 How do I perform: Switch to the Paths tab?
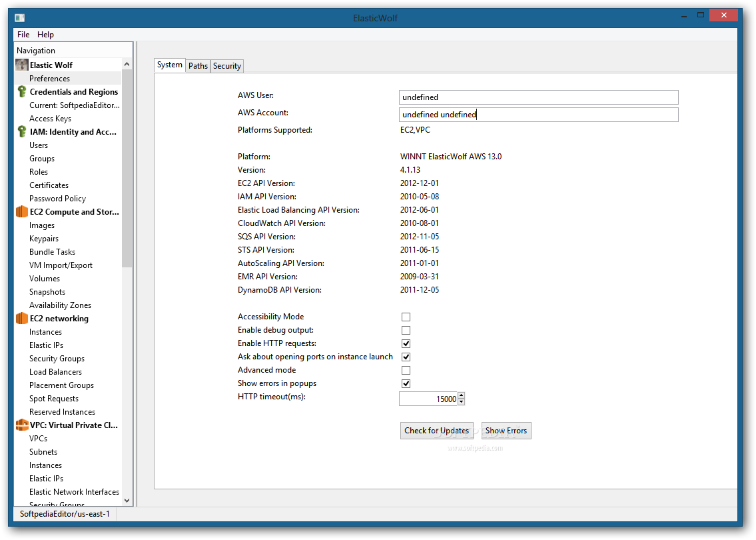point(198,66)
